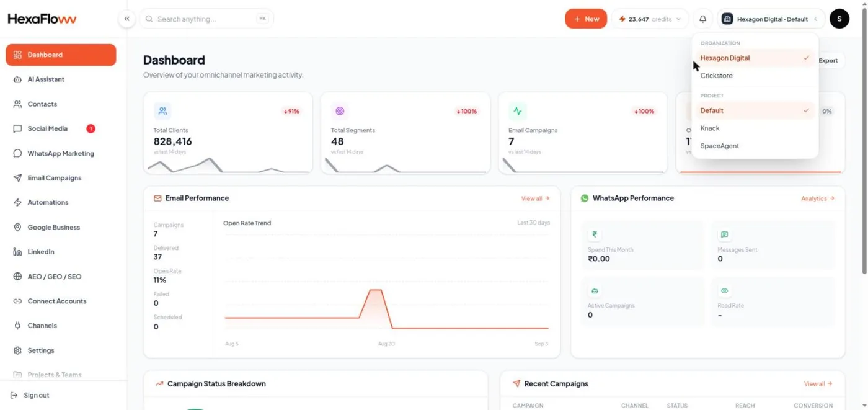868x410 pixels.
Task: Click the Campaign Status Breakdown heading
Action: [x=216, y=384]
